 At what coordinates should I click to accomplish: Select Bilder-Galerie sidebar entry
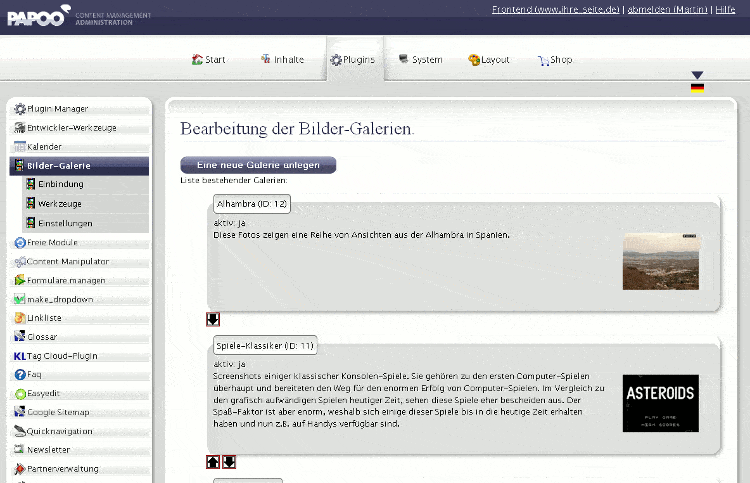79,165
